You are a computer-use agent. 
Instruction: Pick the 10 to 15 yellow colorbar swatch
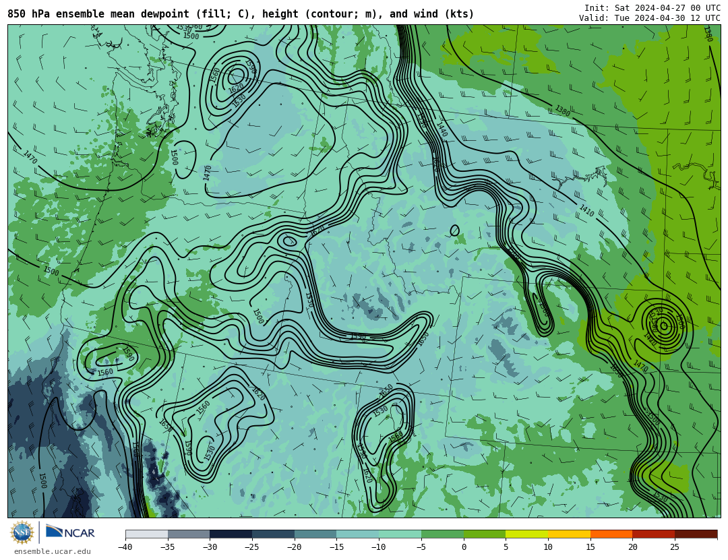(569, 534)
